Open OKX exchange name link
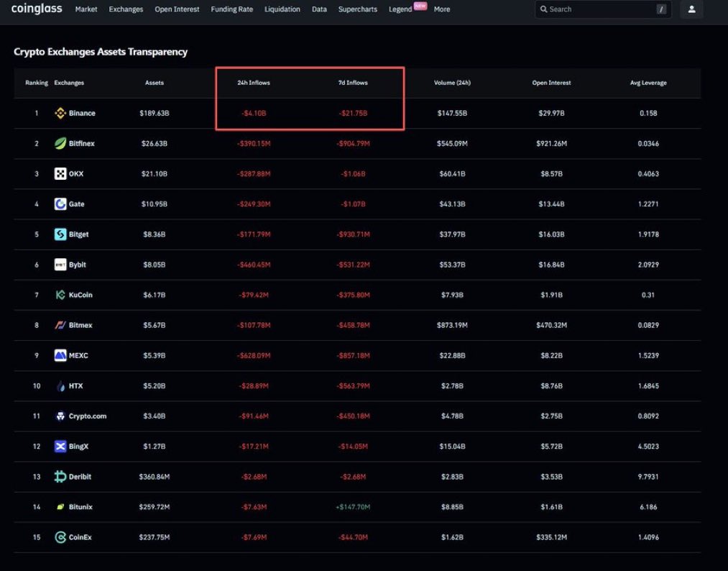The height and width of the screenshot is (571, 728). 76,174
